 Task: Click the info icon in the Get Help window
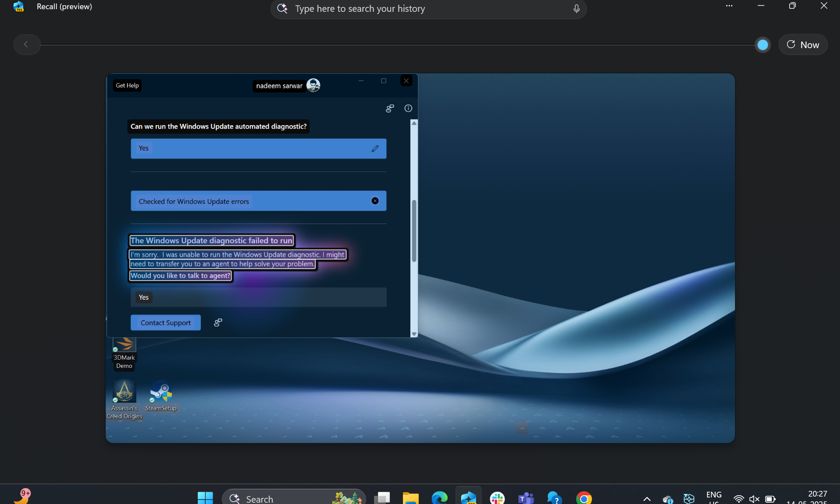[408, 108]
